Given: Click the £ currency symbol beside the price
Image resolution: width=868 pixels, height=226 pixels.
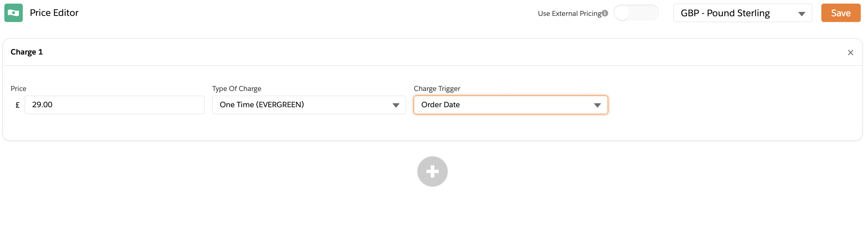Looking at the screenshot, I should coord(17,105).
